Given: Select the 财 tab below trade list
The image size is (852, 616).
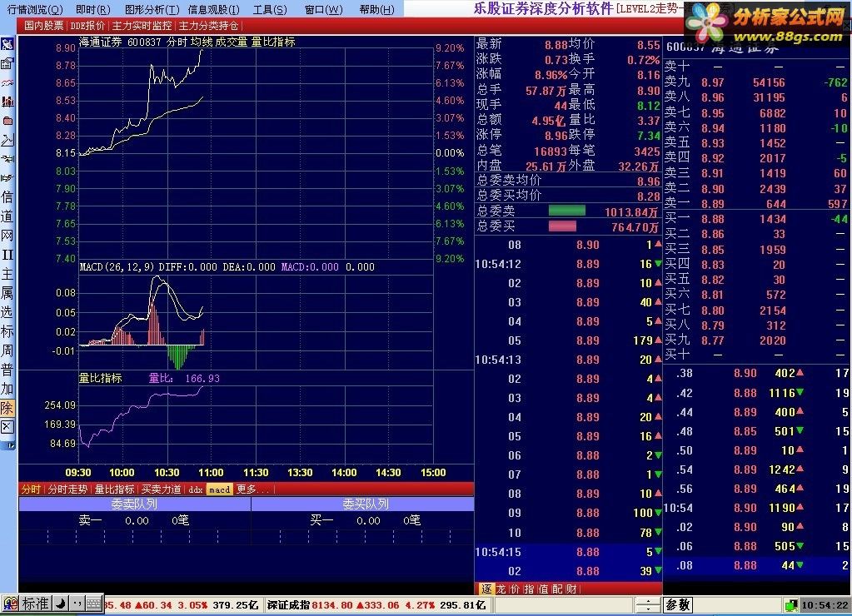Looking at the screenshot, I should (571, 589).
